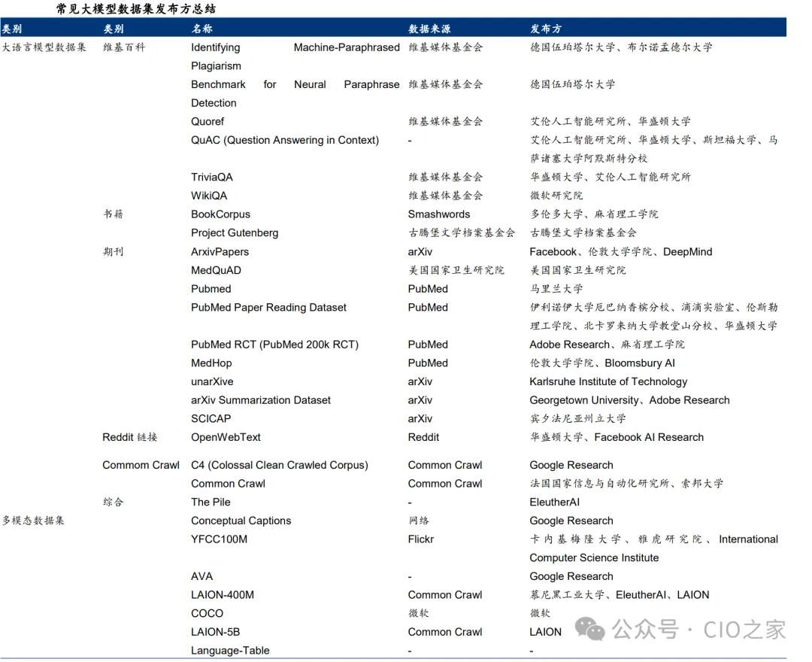Click the "发布方" column header
This screenshot has width=812, height=662.
pyautogui.click(x=546, y=29)
